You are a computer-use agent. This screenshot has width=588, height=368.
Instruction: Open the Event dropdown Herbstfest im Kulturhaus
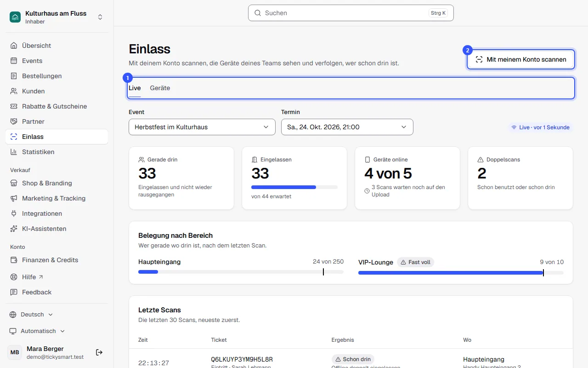pyautogui.click(x=202, y=127)
